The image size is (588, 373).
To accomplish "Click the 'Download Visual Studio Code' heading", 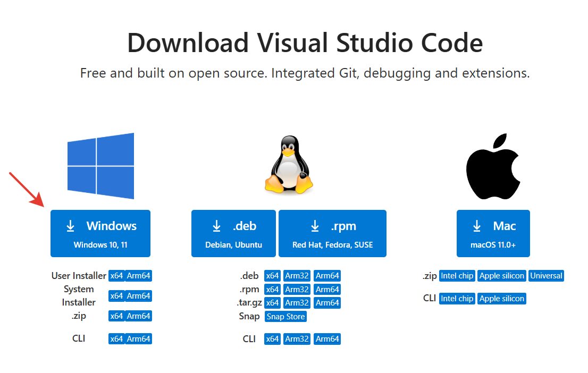I will point(305,43).
